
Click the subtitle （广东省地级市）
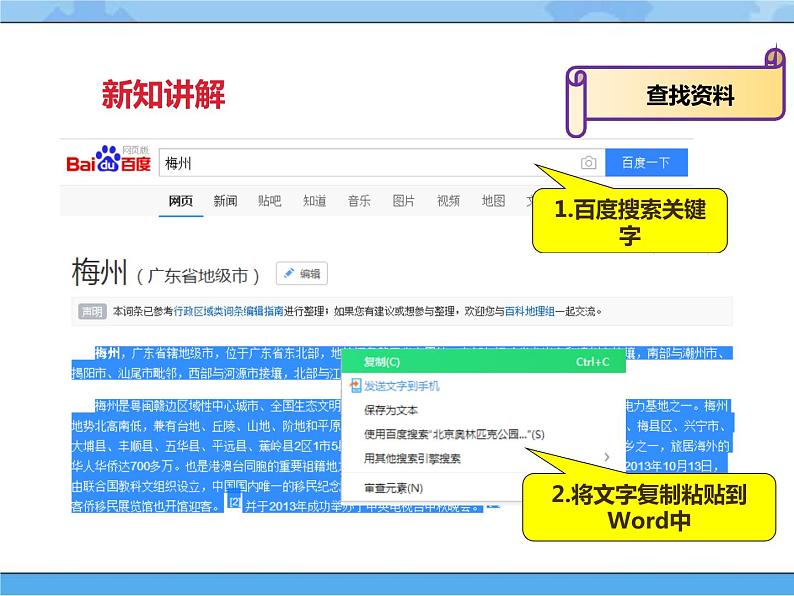pos(198,276)
